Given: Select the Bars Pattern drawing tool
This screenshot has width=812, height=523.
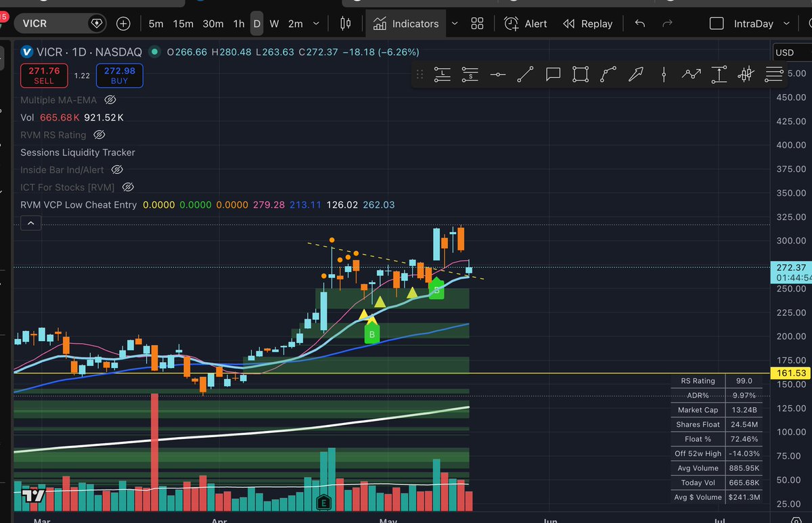Looking at the screenshot, I should (746, 74).
